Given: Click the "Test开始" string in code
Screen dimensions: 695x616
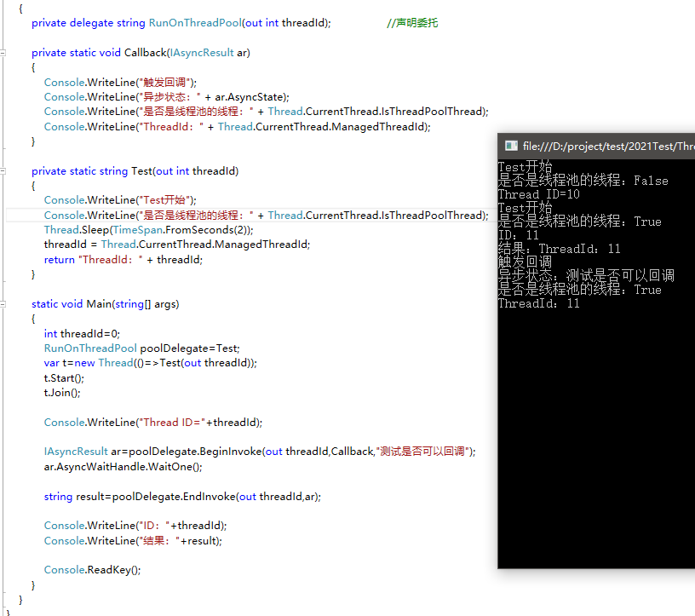Looking at the screenshot, I should 165,200.
